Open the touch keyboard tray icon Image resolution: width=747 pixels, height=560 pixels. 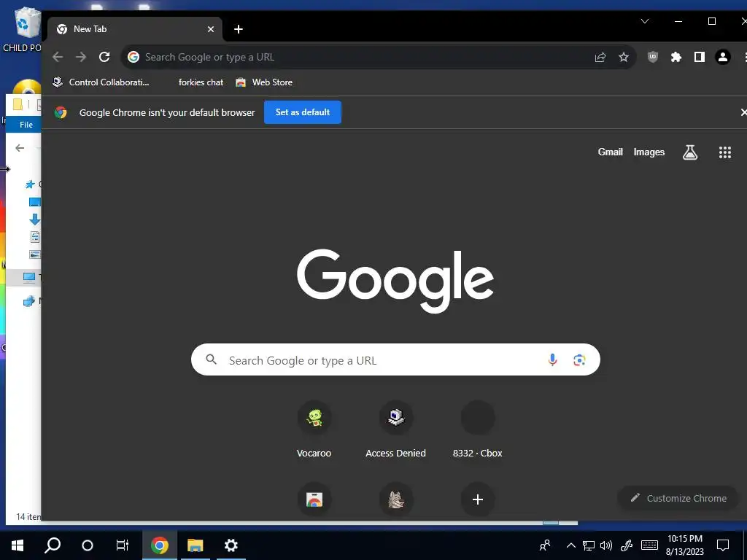[649, 545]
